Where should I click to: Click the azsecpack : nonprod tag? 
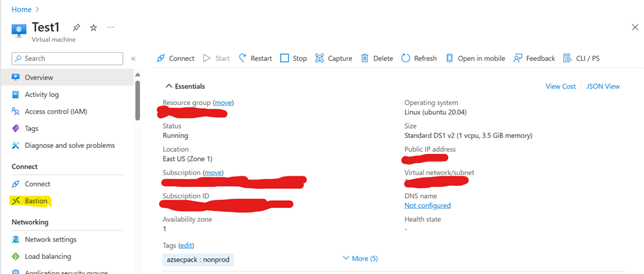[198, 259]
